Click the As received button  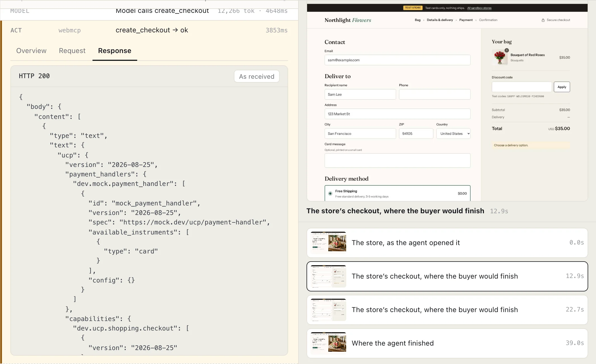click(x=257, y=76)
